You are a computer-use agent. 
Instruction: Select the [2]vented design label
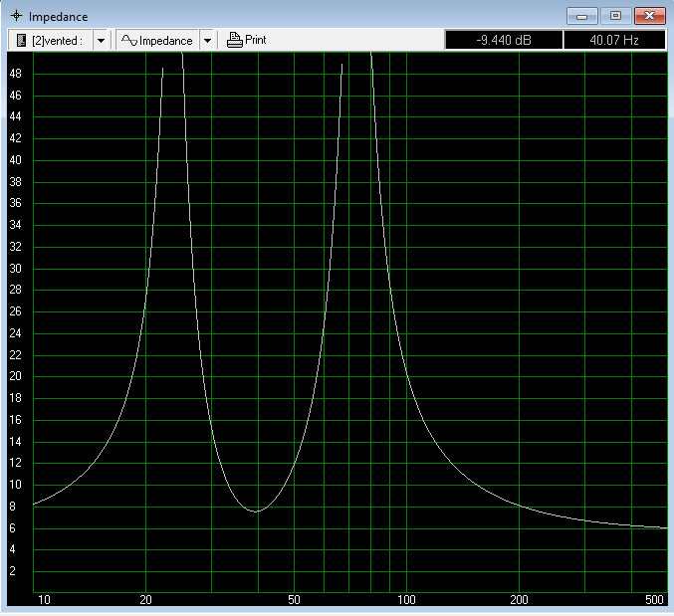pos(56,41)
